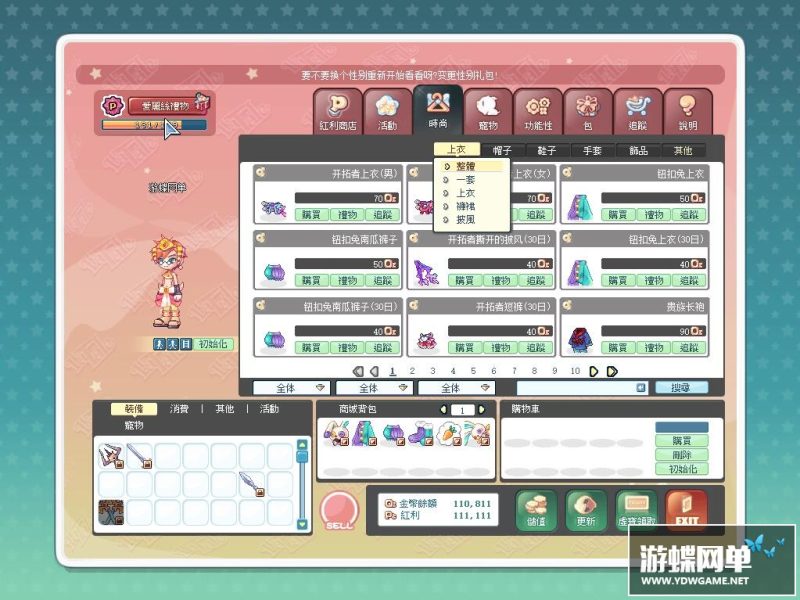The height and width of the screenshot is (600, 800).
Task: Toggle second small icon left of 初始化
Action: coord(173,344)
